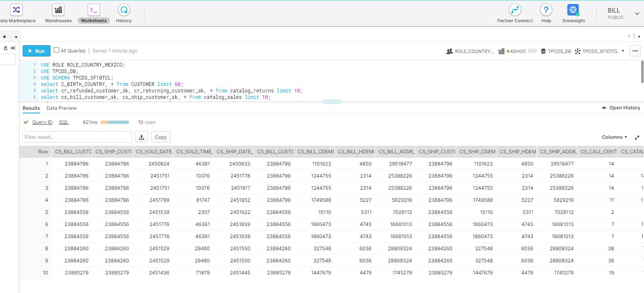This screenshot has height=293, width=644.
Task: Sort by CS_SOLD_DATE column header
Action: [x=153, y=152]
